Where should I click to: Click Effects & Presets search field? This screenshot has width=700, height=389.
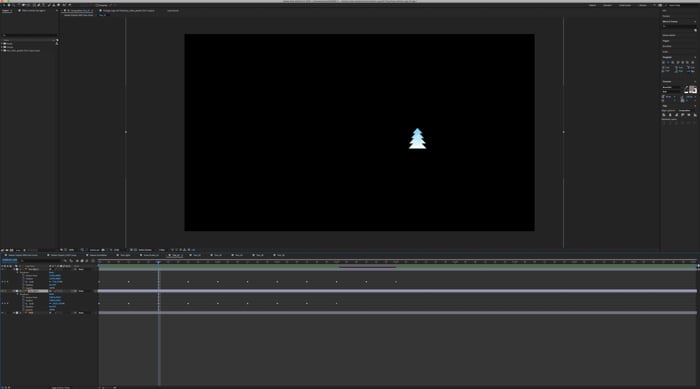[678, 26]
